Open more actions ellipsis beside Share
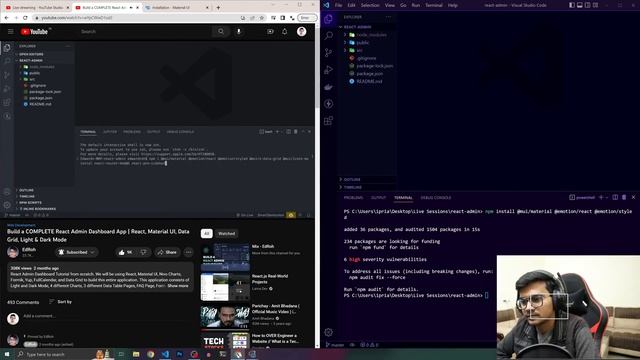 189,252
